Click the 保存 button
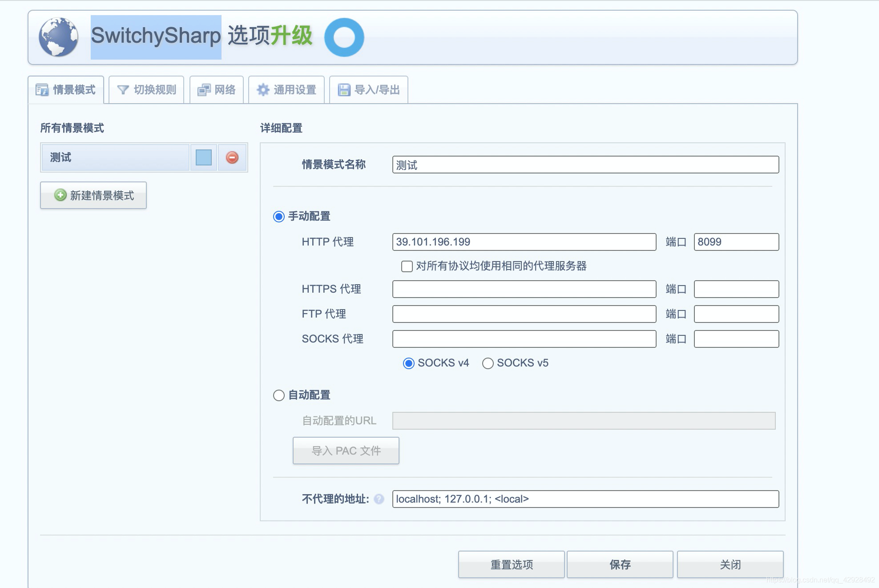The width and height of the screenshot is (879, 588). click(620, 564)
